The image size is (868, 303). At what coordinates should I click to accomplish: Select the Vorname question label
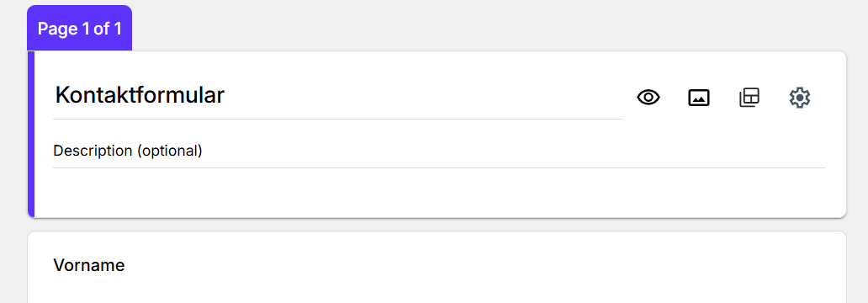(x=89, y=265)
